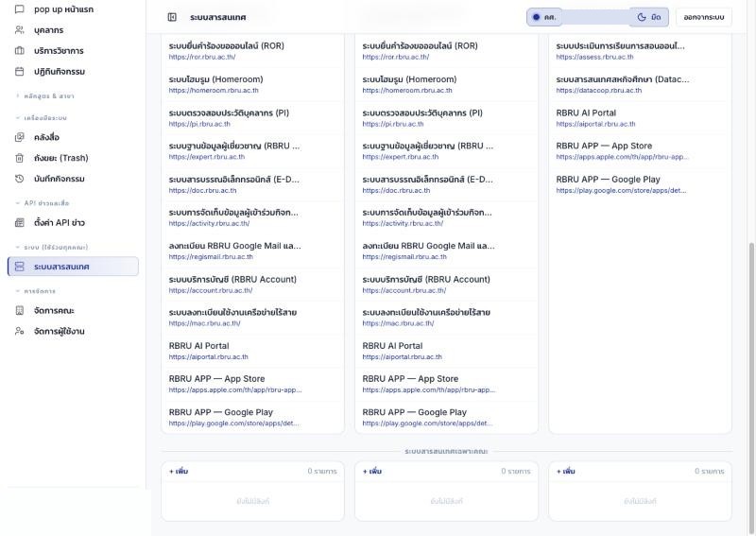
Task: Open ถังขยะ (Trash) via its bin icon
Action: pyautogui.click(x=19, y=158)
